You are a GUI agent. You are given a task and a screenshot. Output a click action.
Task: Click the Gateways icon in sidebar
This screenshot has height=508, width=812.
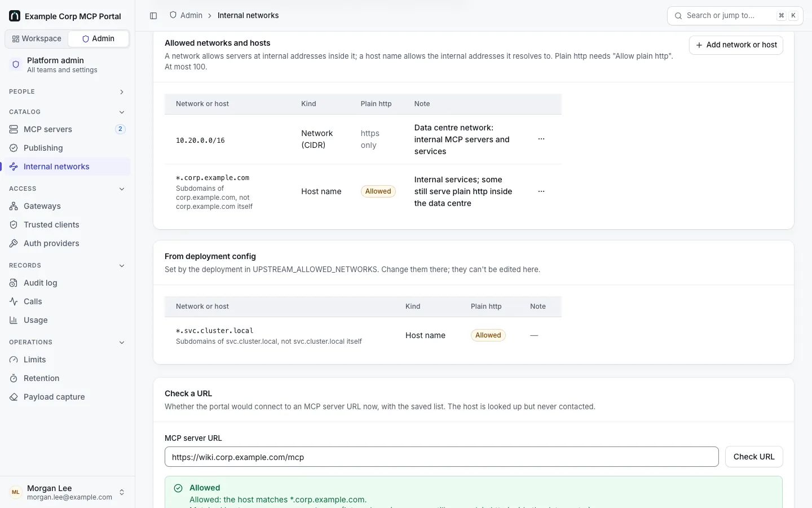click(14, 206)
